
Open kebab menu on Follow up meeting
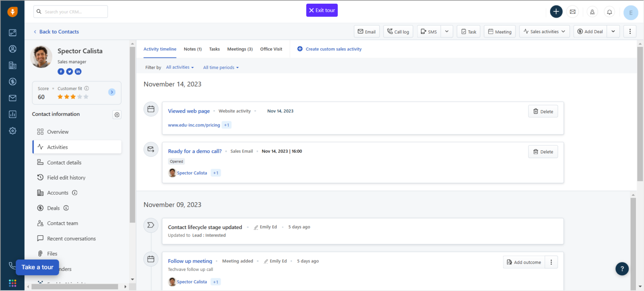(551, 262)
